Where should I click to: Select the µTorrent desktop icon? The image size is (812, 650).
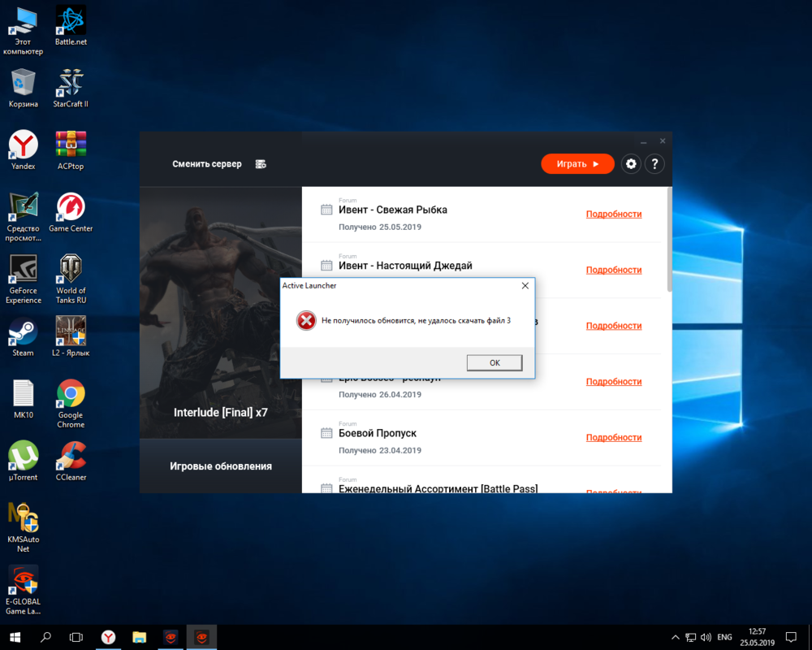coord(23,461)
